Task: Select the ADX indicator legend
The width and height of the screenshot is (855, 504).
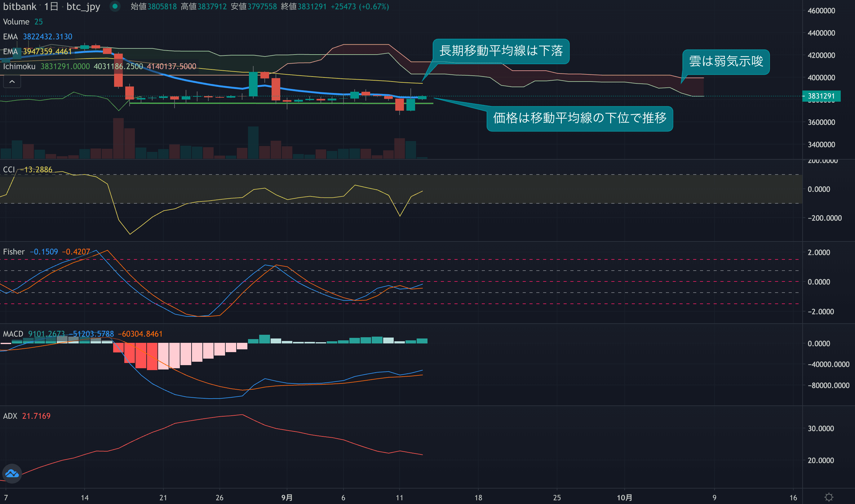Action: coord(10,416)
